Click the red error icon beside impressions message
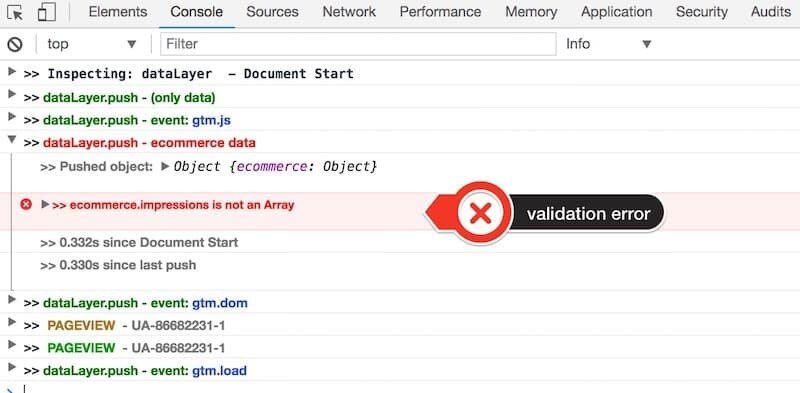The image size is (800, 393). click(x=26, y=205)
